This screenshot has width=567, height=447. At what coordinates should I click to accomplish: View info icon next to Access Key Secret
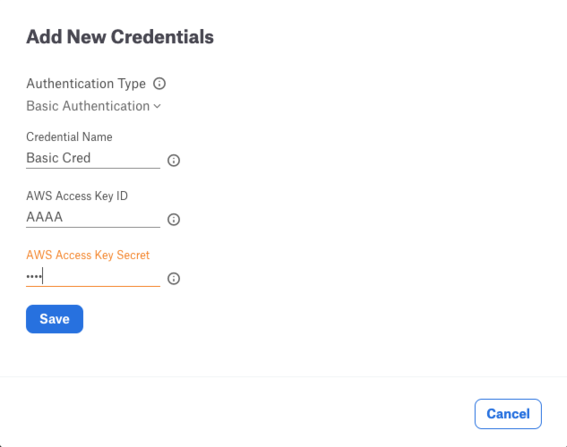174,278
